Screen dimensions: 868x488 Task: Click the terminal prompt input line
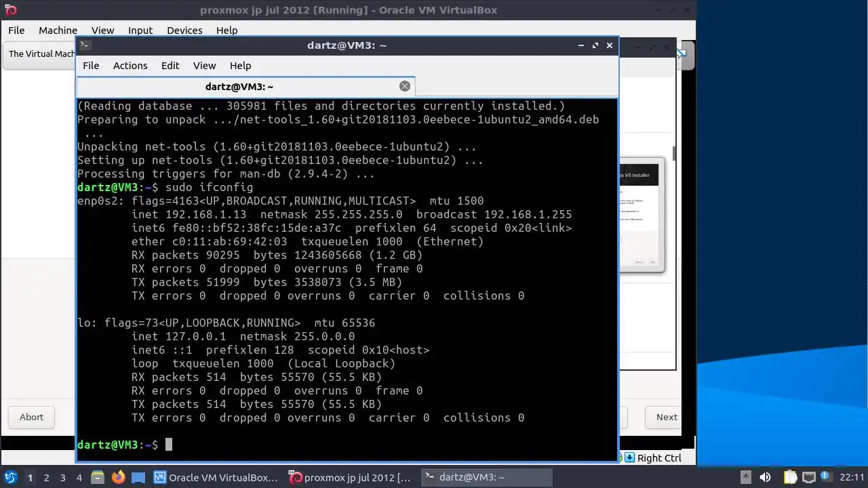coord(347,445)
